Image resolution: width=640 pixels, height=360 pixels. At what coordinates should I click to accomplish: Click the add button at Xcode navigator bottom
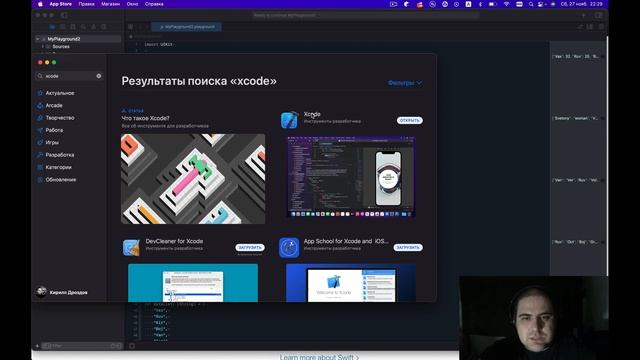[x=37, y=346]
